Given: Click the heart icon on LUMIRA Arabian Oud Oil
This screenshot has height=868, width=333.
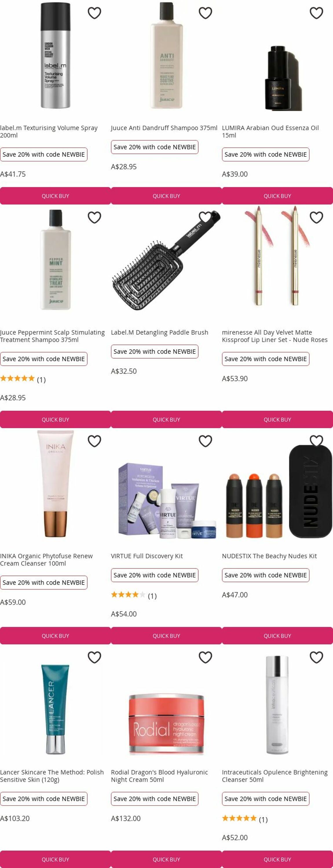Looking at the screenshot, I should (316, 13).
